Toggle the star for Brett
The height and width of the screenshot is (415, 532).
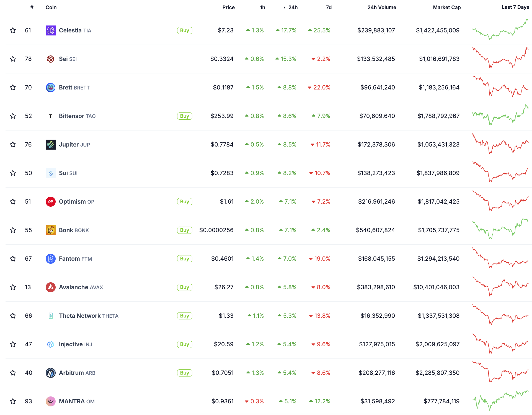click(13, 88)
